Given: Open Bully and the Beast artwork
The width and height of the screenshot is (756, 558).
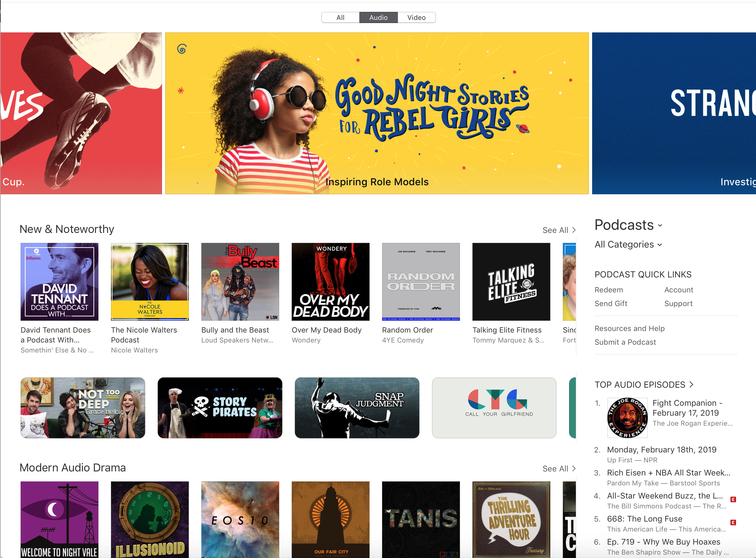Looking at the screenshot, I should (240, 282).
